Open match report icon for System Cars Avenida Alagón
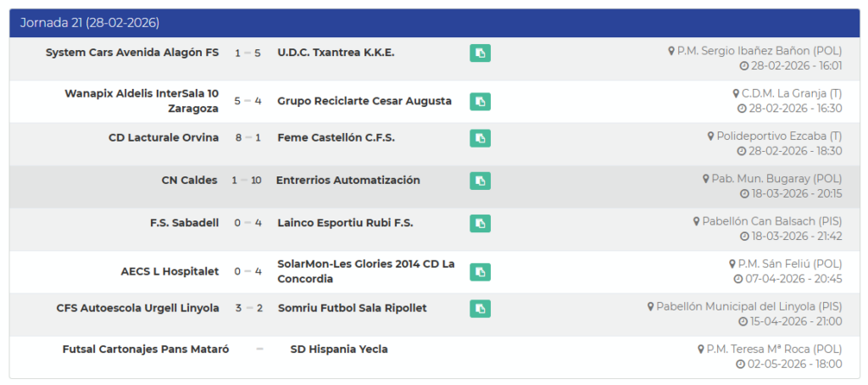Image resolution: width=868 pixels, height=385 pixels. tap(480, 53)
